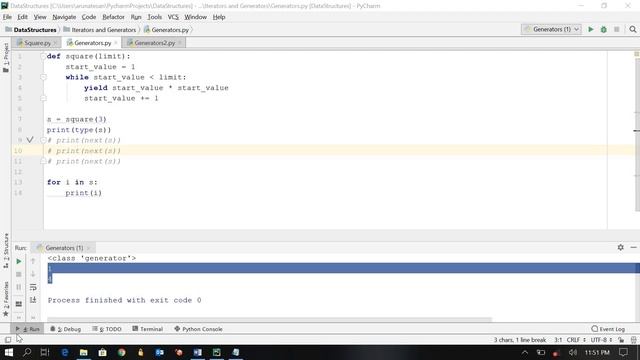This screenshot has height=360, width=640.
Task: Open the Run menu
Action: tap(136, 17)
